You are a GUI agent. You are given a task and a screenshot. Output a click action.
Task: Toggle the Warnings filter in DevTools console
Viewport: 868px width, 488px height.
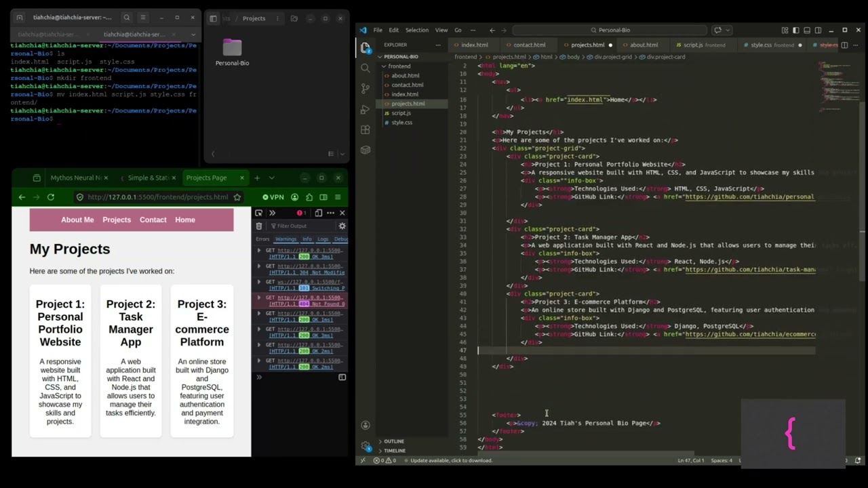pyautogui.click(x=285, y=239)
